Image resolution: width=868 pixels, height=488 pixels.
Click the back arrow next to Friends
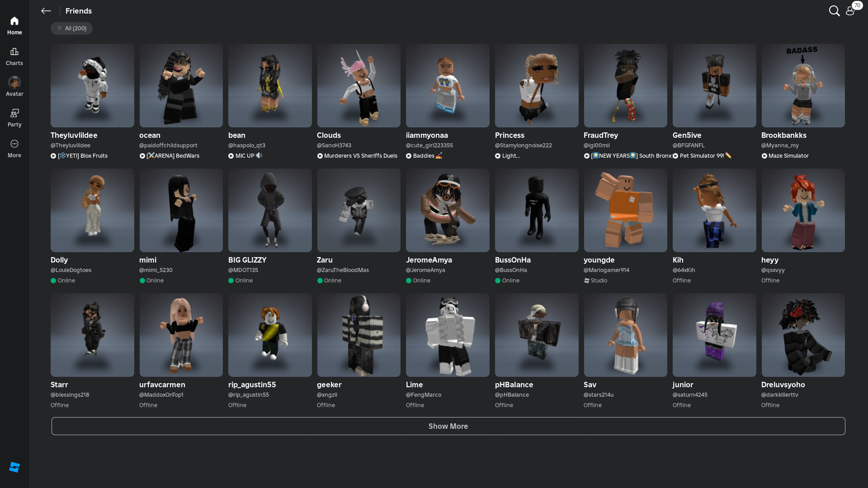tap(46, 11)
